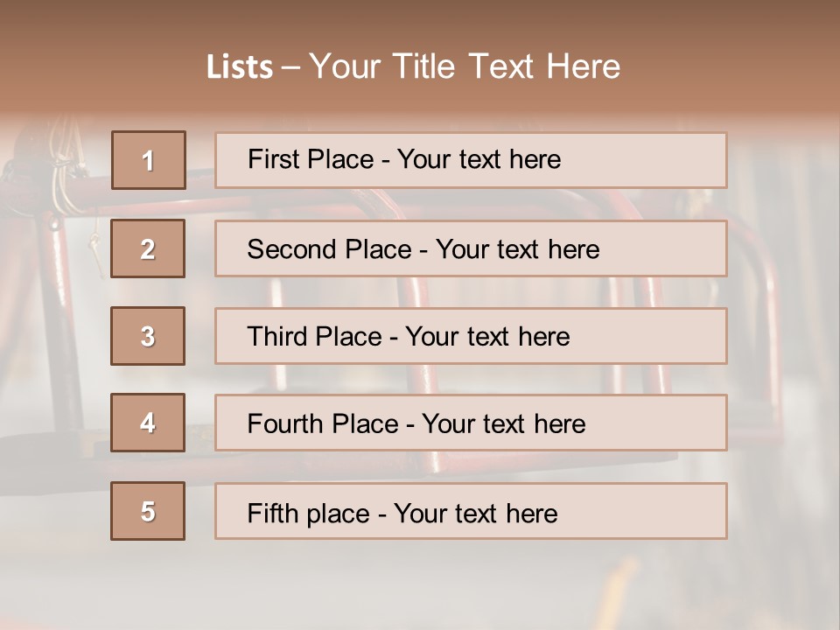Viewport: 840px width, 630px height.
Task: Click the bold word Lists in title
Action: (x=240, y=67)
